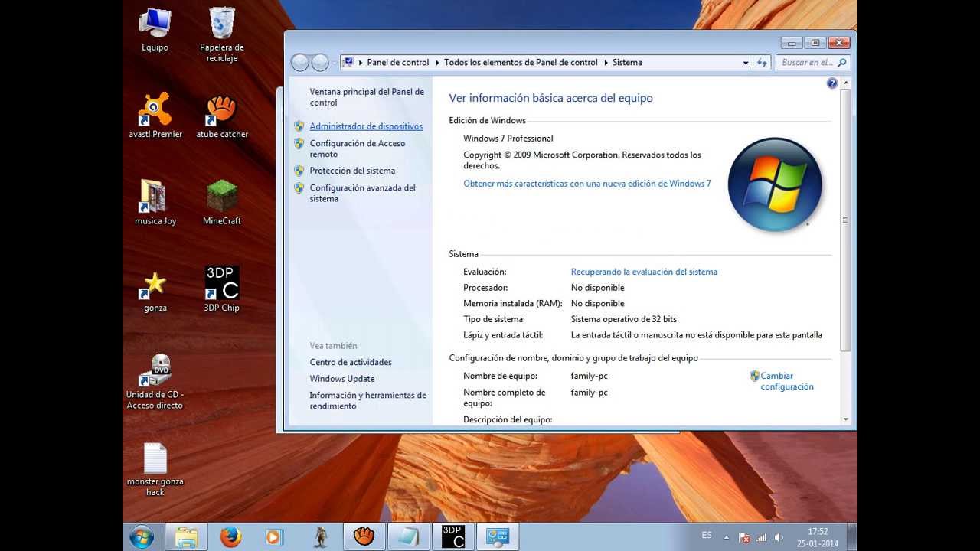Switch to 3DP Chip taskbar button
The width and height of the screenshot is (980, 551).
coord(453,537)
